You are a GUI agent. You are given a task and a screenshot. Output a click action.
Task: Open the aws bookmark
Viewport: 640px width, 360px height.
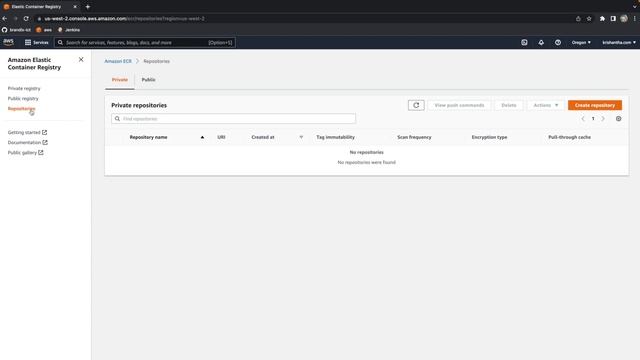click(44, 30)
